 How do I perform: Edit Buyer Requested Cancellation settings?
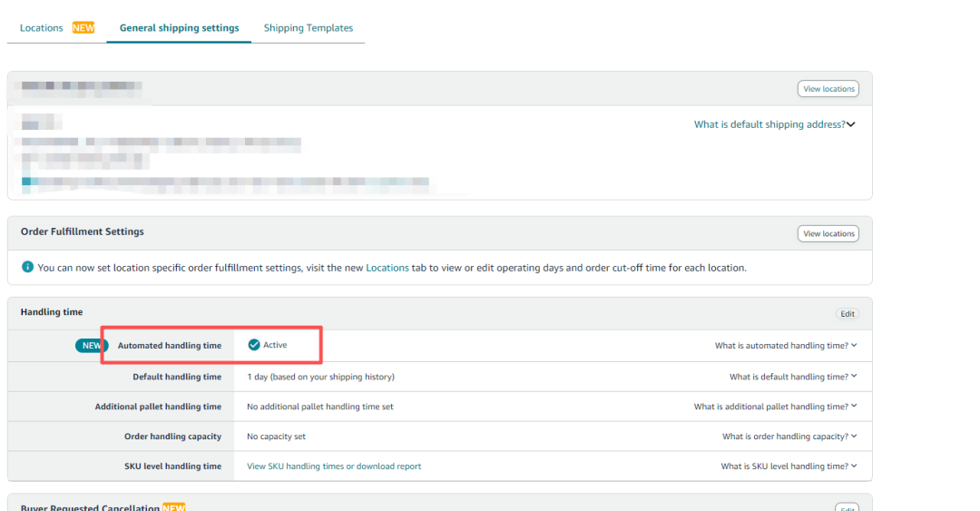pyautogui.click(x=848, y=507)
